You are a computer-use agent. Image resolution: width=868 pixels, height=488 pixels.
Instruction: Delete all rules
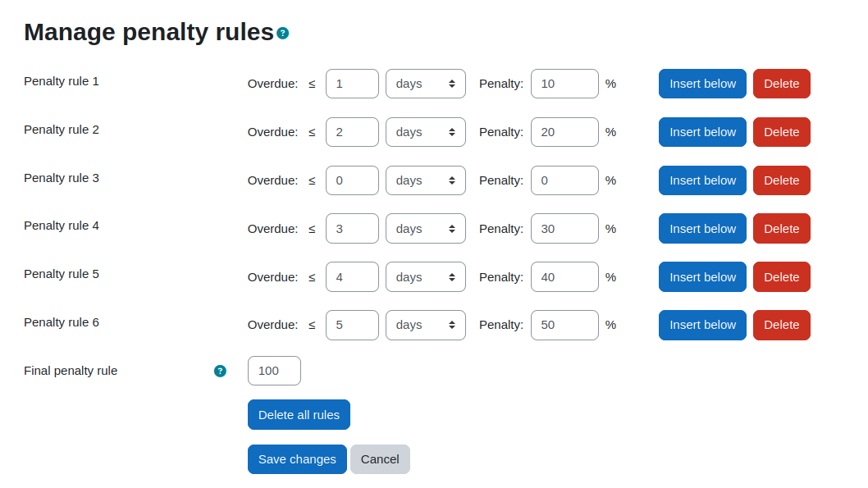coord(299,414)
